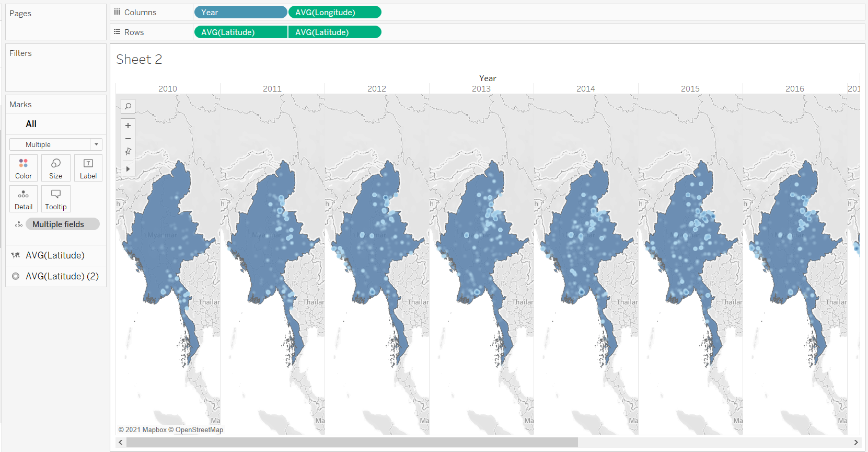Expand the map tools arrow flyout
The height and width of the screenshot is (452, 868).
click(x=128, y=169)
